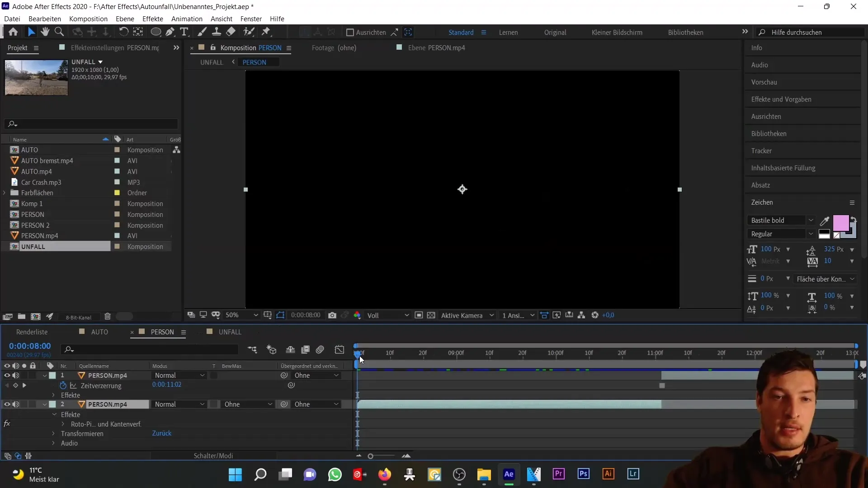Click pink fill color swatch
Viewport: 868px width, 488px height.
coord(840,223)
